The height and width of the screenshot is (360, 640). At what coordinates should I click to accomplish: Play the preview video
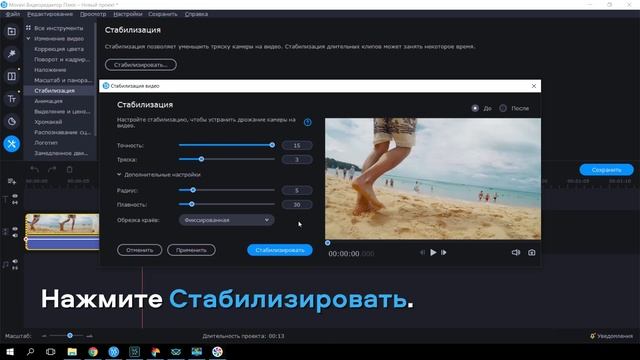tap(433, 253)
